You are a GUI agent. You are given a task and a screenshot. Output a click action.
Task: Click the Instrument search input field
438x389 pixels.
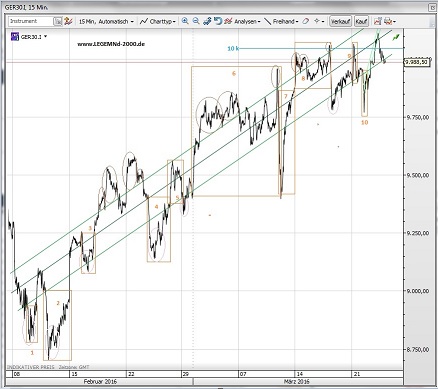31,21
